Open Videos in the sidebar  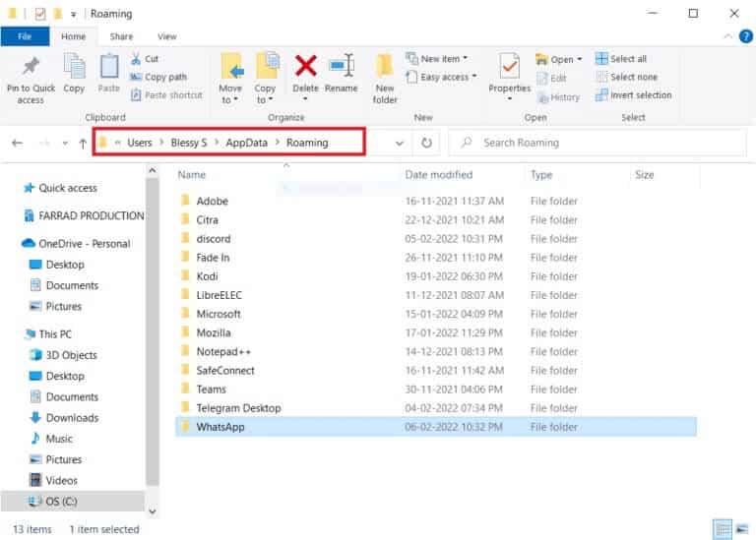click(x=54, y=480)
